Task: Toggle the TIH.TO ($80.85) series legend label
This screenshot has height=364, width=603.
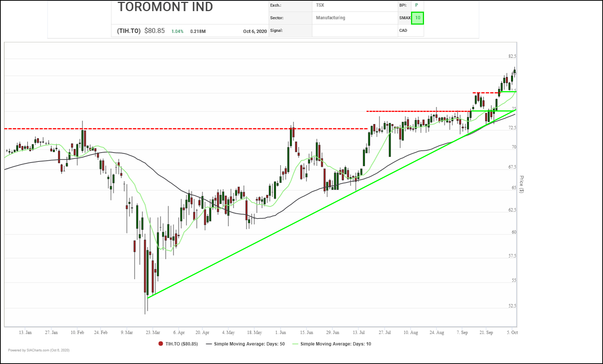Action: click(x=181, y=344)
